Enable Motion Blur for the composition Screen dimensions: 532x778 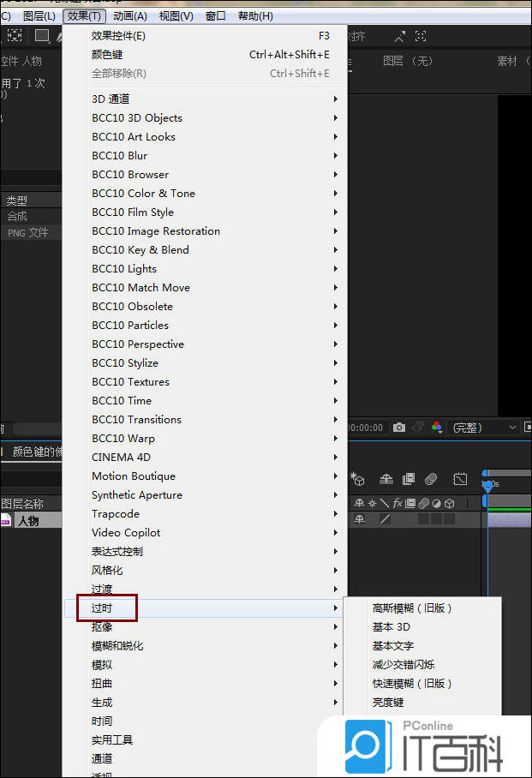point(431,479)
